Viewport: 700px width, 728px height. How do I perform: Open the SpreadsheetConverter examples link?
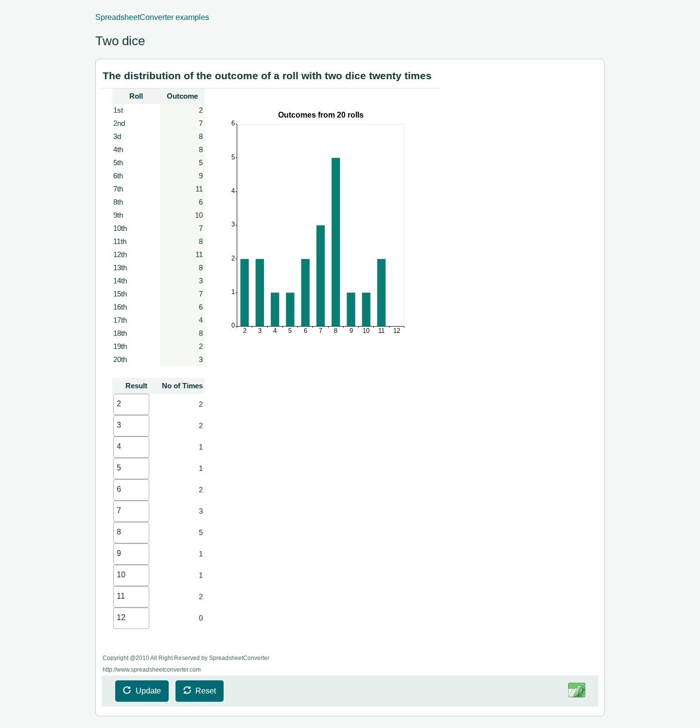pyautogui.click(x=152, y=17)
